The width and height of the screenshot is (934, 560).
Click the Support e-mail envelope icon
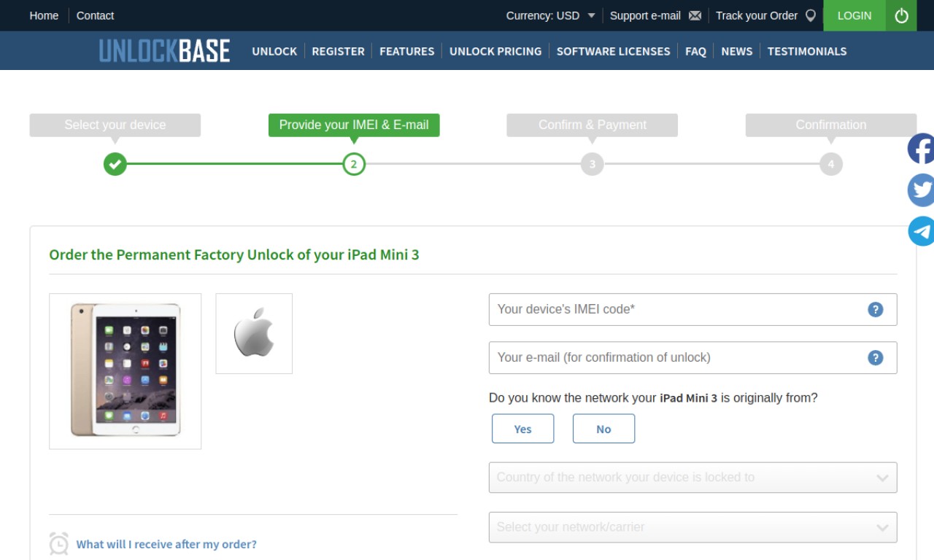tap(695, 15)
